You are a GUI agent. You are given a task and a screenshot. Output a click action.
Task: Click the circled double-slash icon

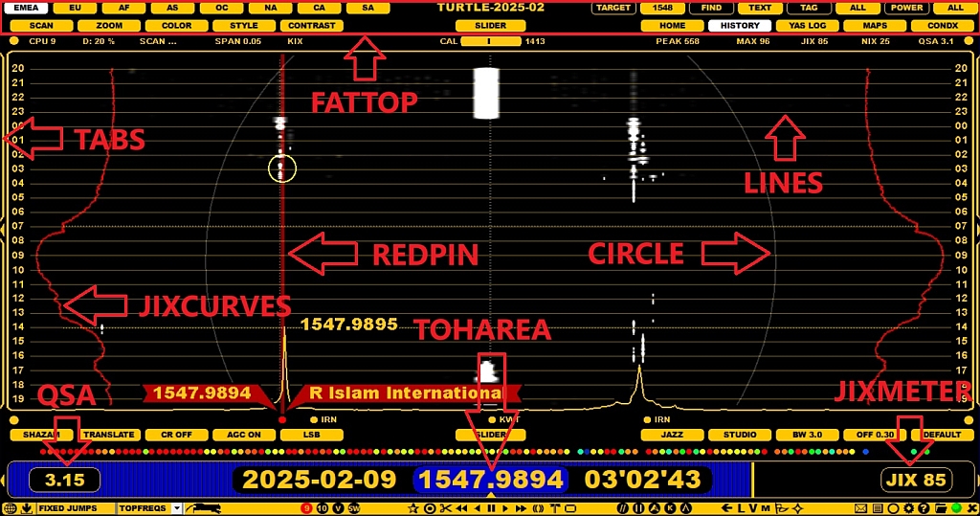pyautogui.click(x=622, y=508)
